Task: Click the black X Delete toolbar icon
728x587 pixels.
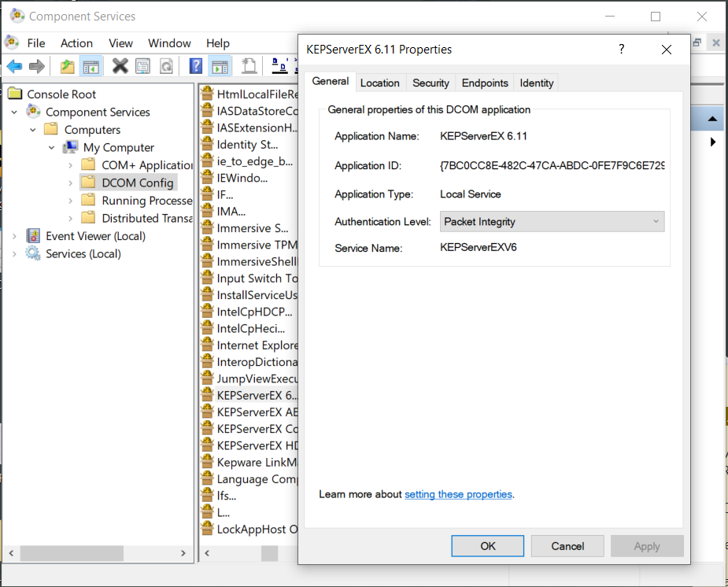Action: 120,66
